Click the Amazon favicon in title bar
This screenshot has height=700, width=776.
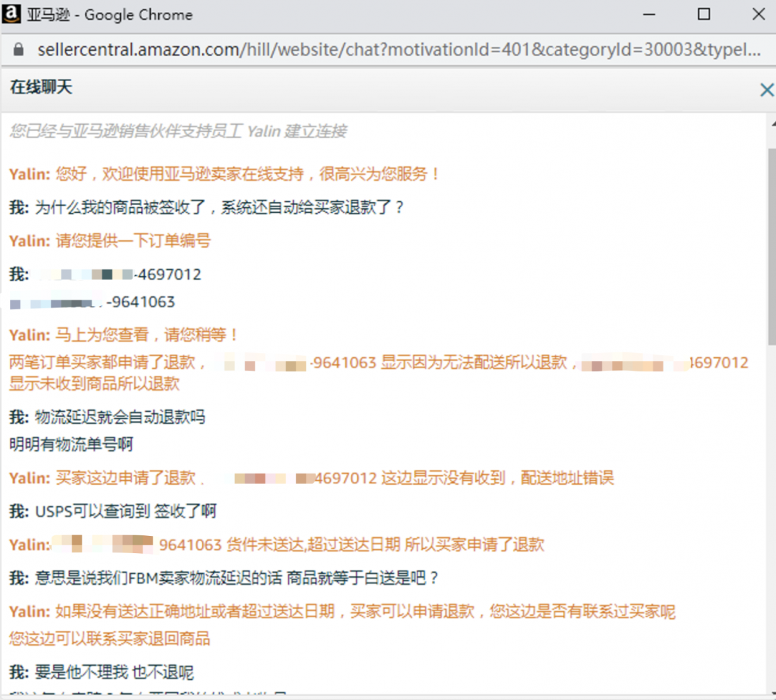click(11, 13)
